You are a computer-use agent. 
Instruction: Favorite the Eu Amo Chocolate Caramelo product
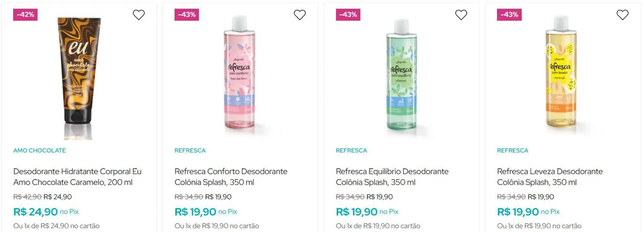pos(139,15)
